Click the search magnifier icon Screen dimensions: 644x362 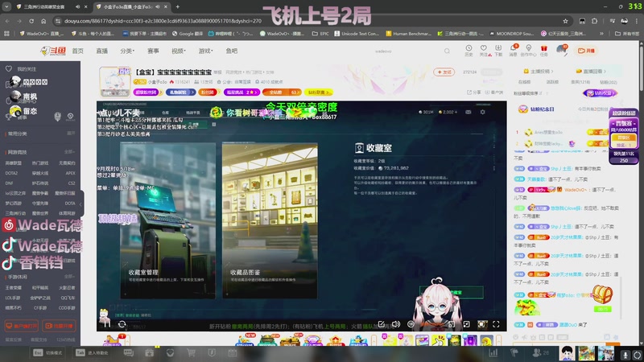pos(447,51)
